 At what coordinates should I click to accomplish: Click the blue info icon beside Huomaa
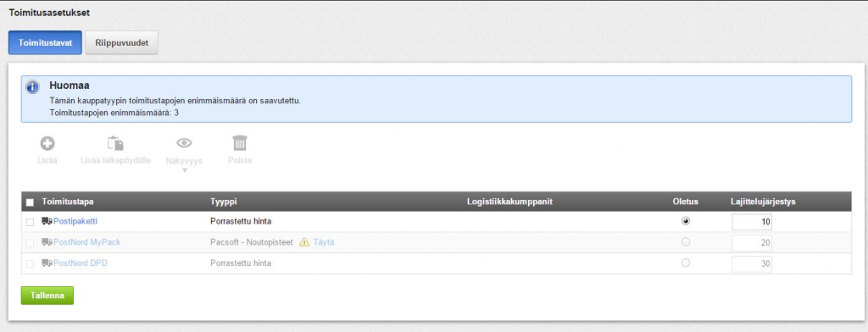coord(33,87)
